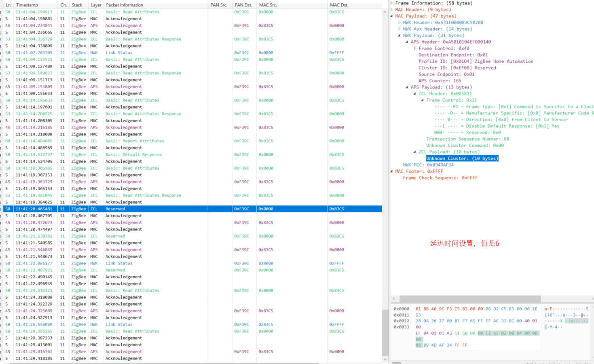The width and height of the screenshot is (594, 364).
Task: Sort by the Layer column header
Action: [96, 5]
